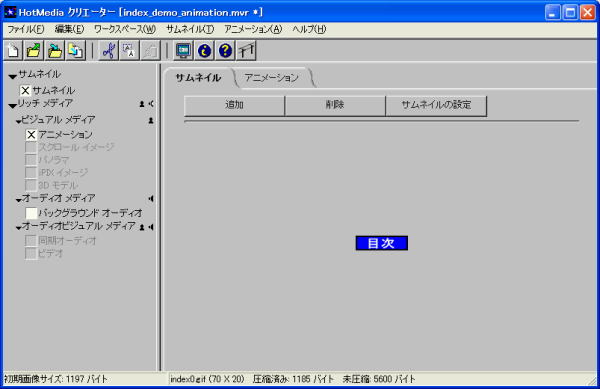Image resolution: width=600 pixels, height=389 pixels.
Task: Uncheck the サムネイル checkbox
Action: coord(25,91)
